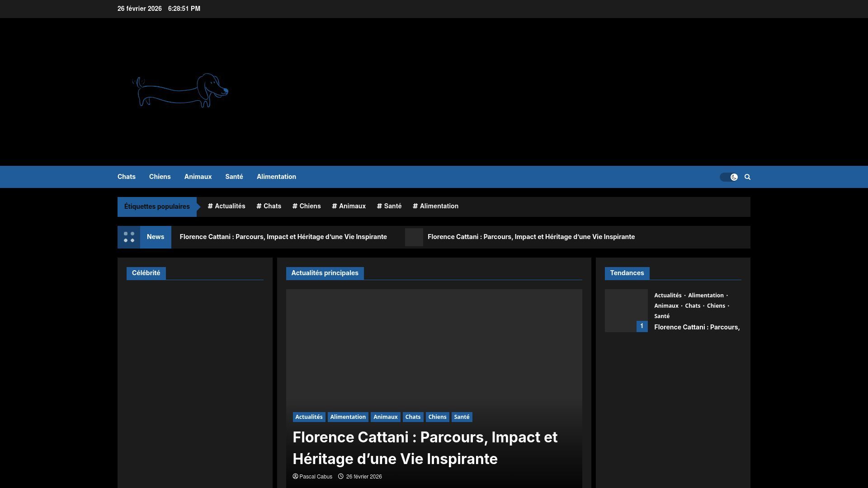Open first Florence Cattani ticker headline

(283, 237)
